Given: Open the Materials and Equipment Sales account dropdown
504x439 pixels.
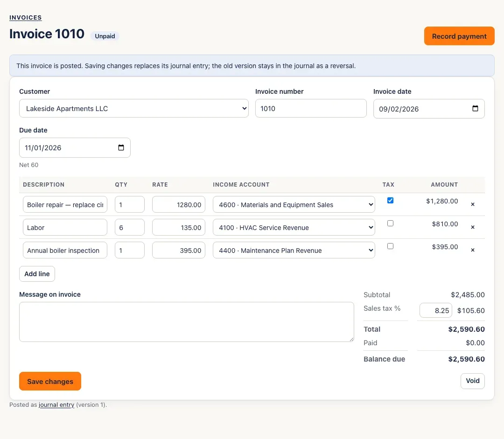Looking at the screenshot, I should [294, 204].
